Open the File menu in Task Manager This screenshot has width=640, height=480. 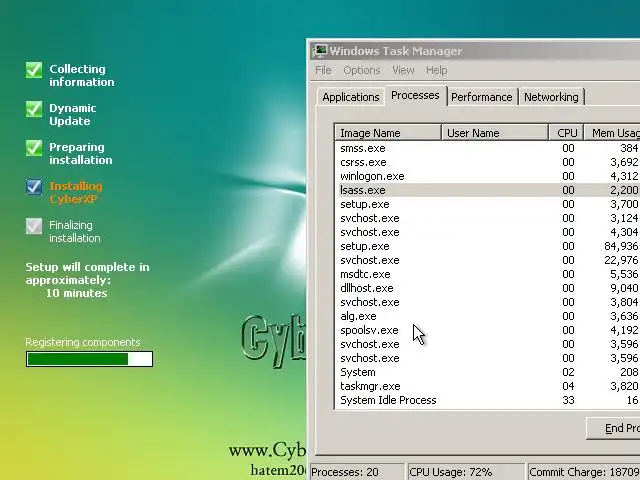323,70
